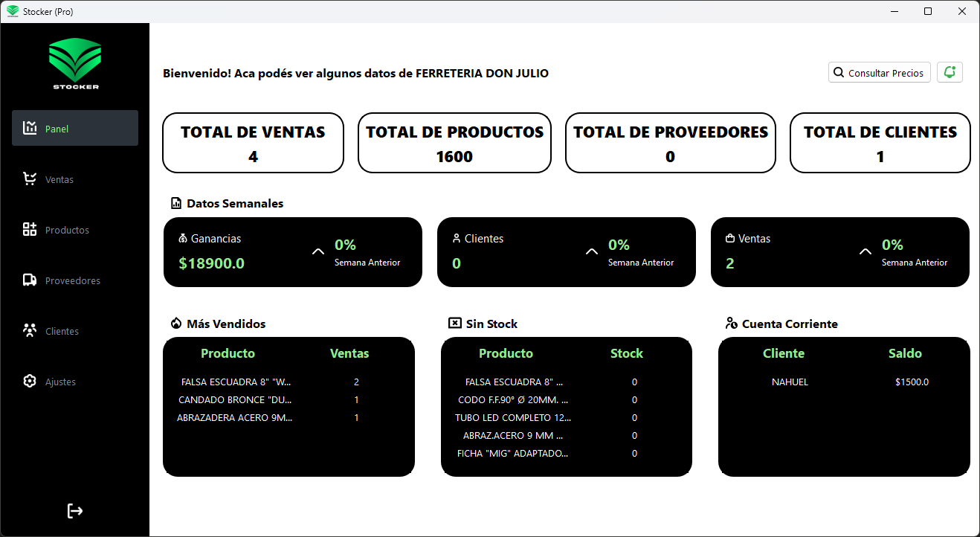Select the Clientes people icon
Image resolution: width=980 pixels, height=537 pixels.
(x=29, y=330)
